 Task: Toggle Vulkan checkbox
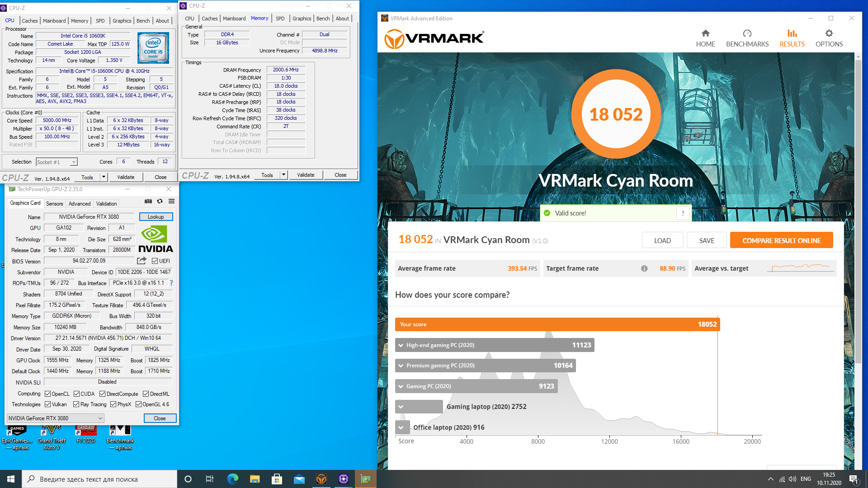(x=47, y=404)
